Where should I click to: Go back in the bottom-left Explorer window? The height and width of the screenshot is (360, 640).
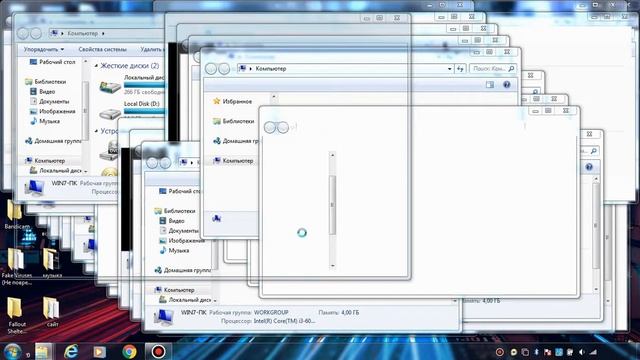pyautogui.click(x=152, y=162)
